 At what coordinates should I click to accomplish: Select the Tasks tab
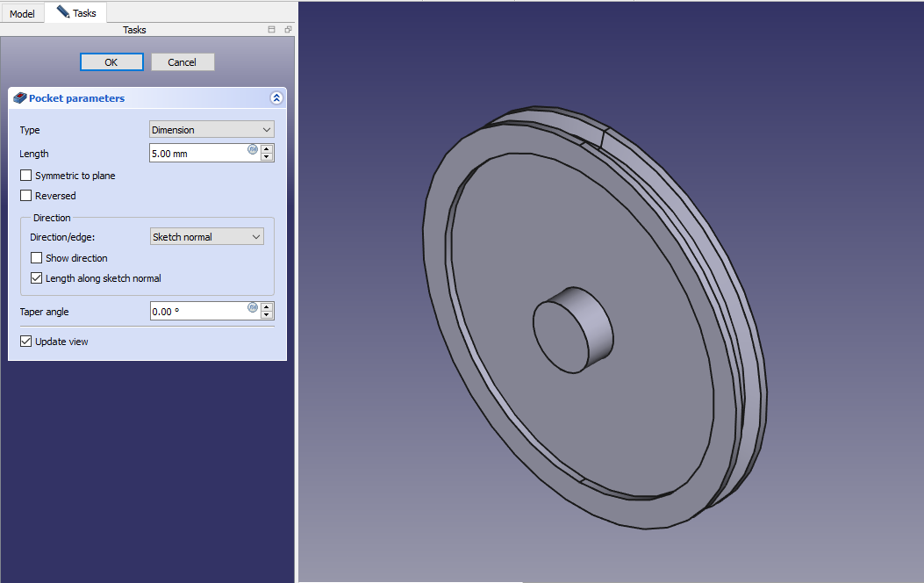click(x=76, y=13)
